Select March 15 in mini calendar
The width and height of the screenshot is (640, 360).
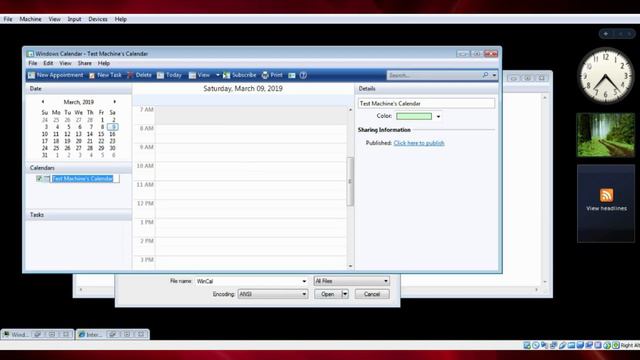click(101, 134)
